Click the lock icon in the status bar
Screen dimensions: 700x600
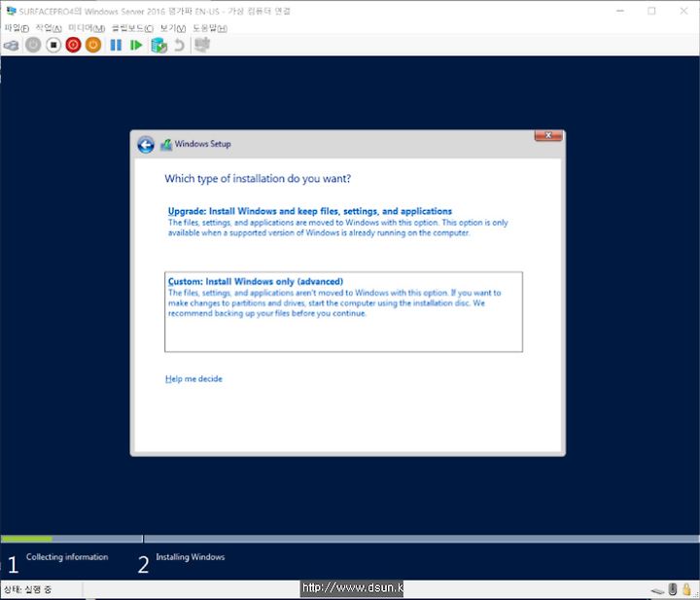686,589
